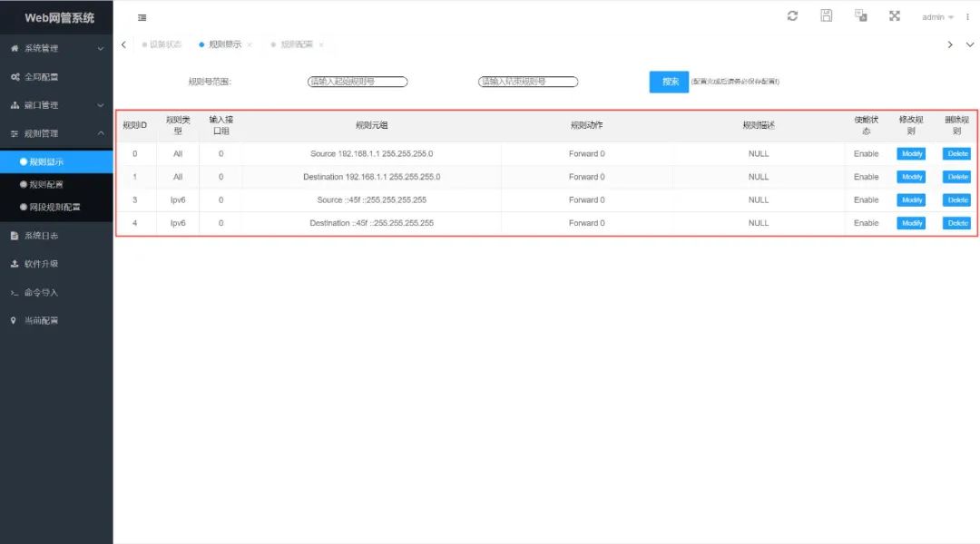Click the refresh icon in top bar
Screen dimensions: 980x544
792,16
